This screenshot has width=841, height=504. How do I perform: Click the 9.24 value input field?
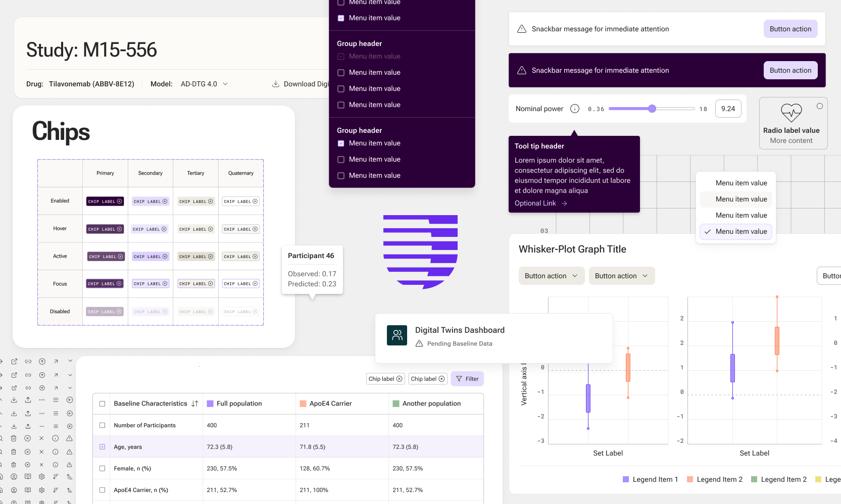tap(728, 109)
